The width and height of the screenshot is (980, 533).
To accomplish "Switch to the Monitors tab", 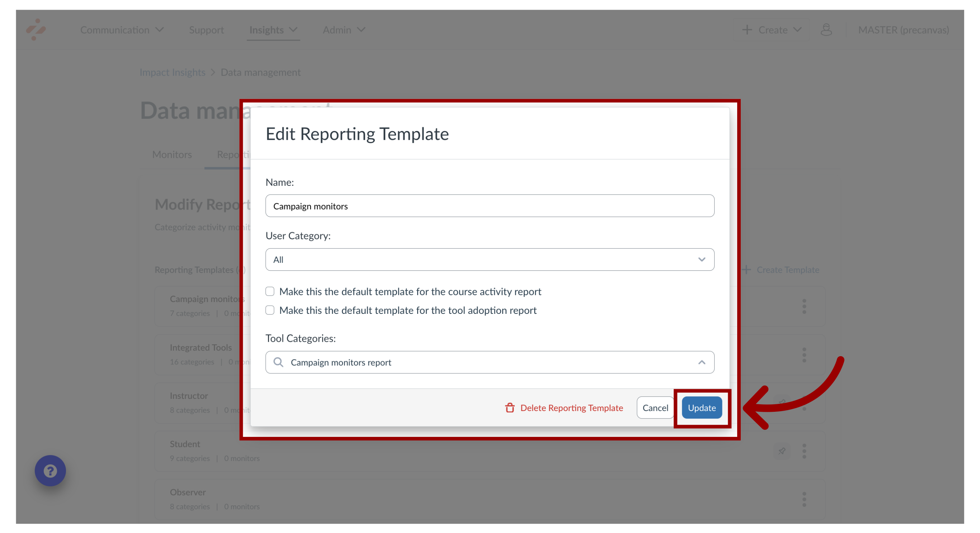I will point(172,154).
